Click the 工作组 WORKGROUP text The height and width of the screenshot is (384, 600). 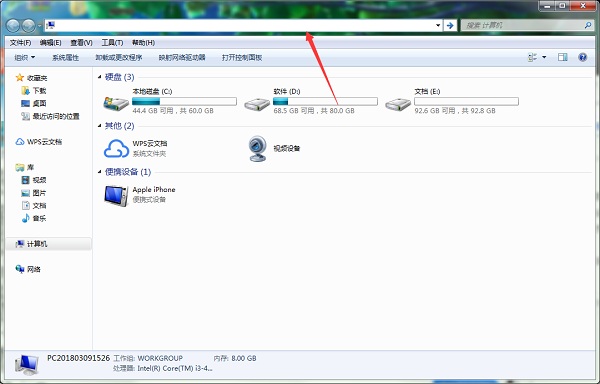pyautogui.click(x=148, y=358)
